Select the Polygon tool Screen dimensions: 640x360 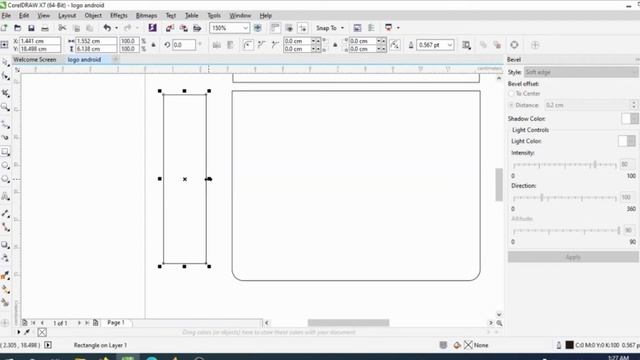[x=5, y=179]
